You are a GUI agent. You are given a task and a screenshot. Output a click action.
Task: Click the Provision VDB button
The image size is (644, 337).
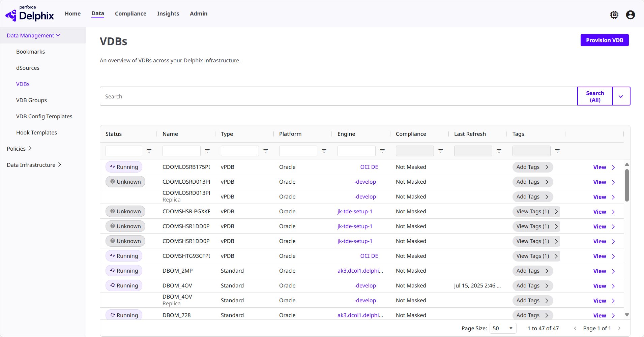tap(604, 40)
